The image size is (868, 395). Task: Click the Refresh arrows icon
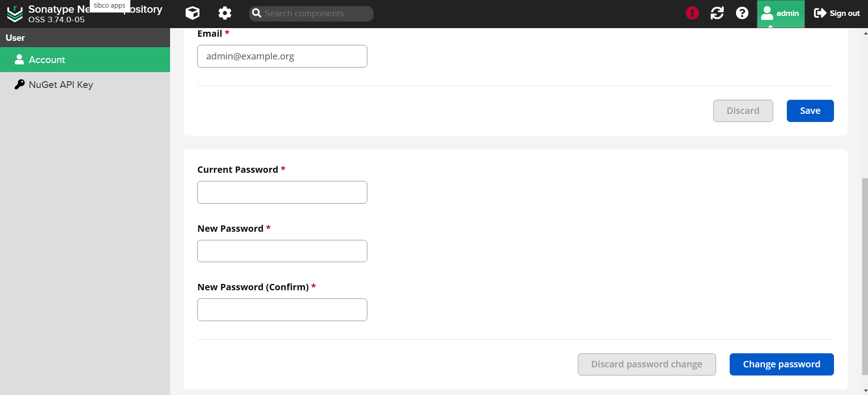[717, 13]
